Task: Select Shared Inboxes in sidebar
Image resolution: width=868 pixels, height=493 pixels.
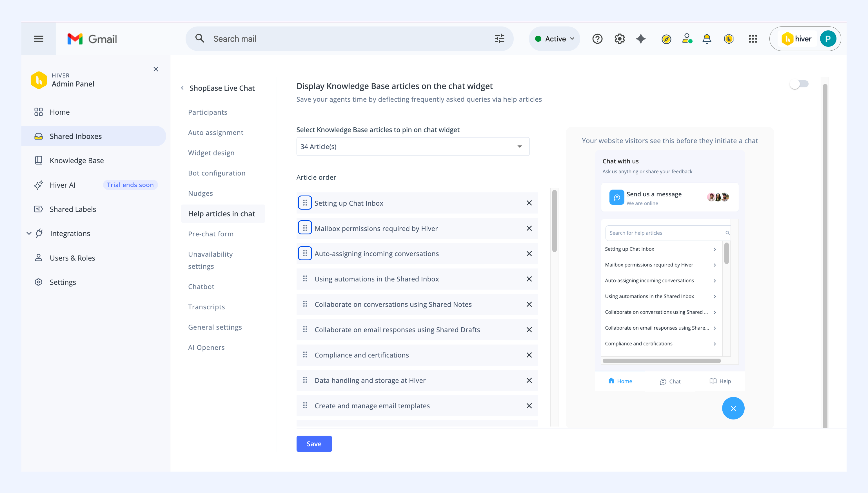Action: pos(94,136)
